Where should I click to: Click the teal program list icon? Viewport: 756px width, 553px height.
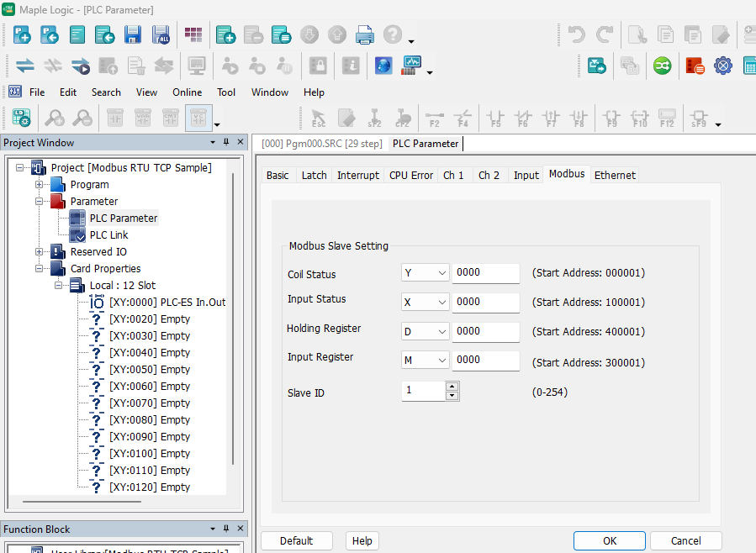[x=281, y=34]
